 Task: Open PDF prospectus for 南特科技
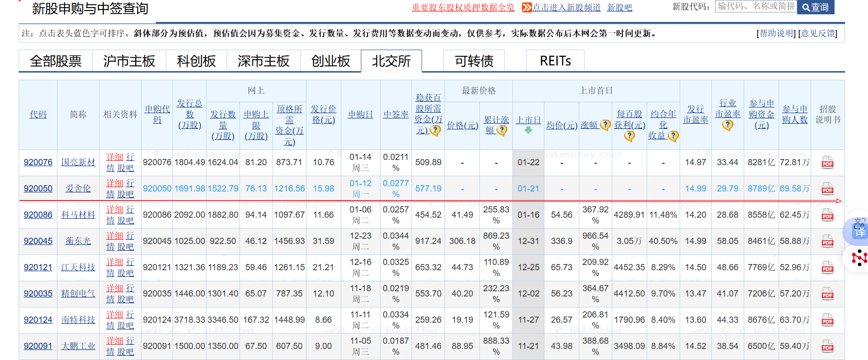(827, 320)
